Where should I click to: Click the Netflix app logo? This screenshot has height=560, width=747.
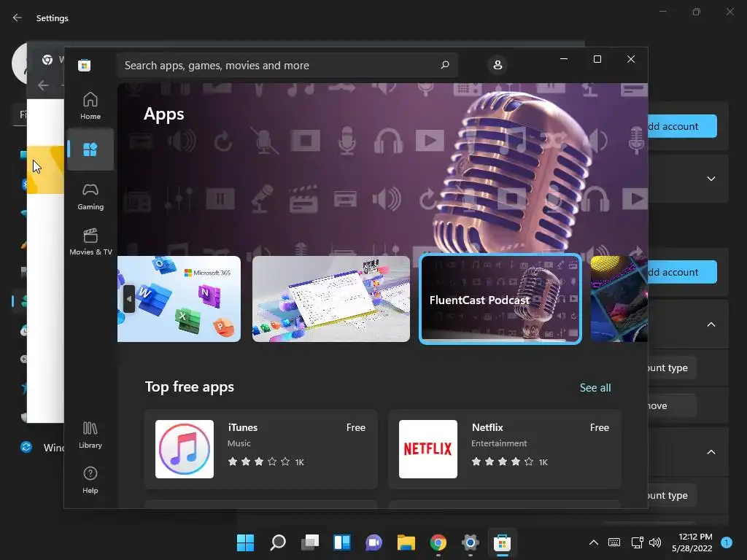coord(427,449)
